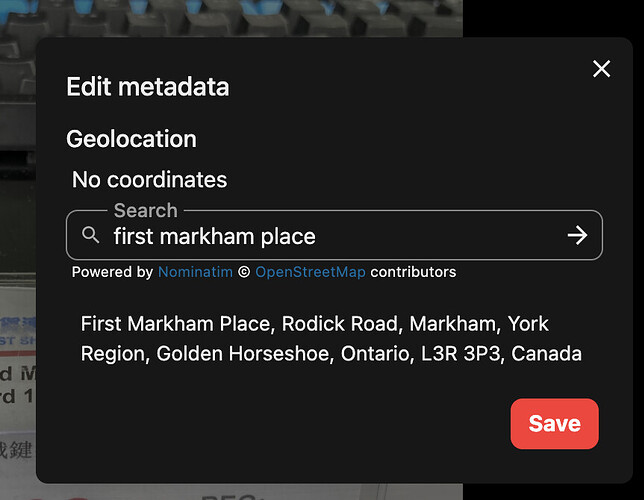Close the Edit metadata dialog
Viewport: 644px width, 500px height.
[x=601, y=69]
